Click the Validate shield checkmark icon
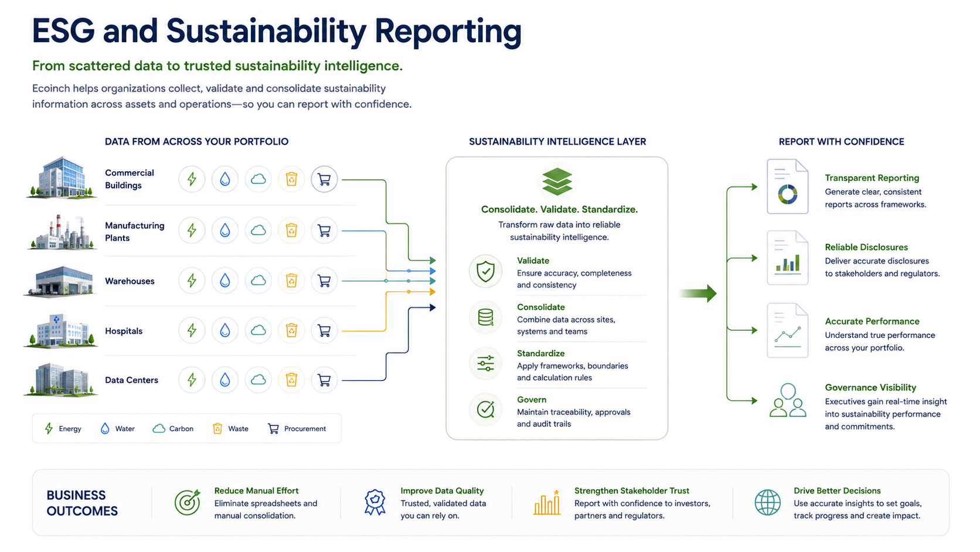The height and width of the screenshot is (552, 980). [x=485, y=272]
